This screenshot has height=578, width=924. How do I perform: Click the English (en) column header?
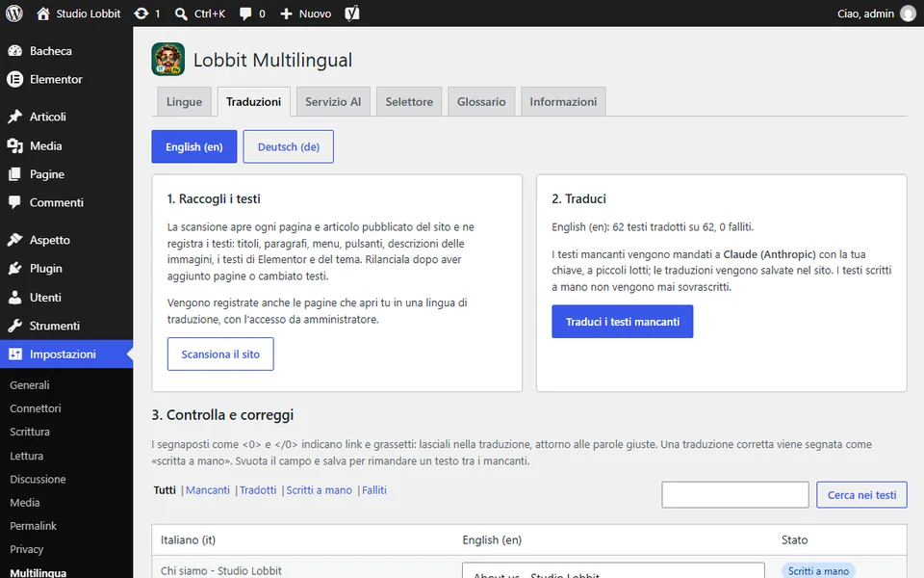[492, 539]
